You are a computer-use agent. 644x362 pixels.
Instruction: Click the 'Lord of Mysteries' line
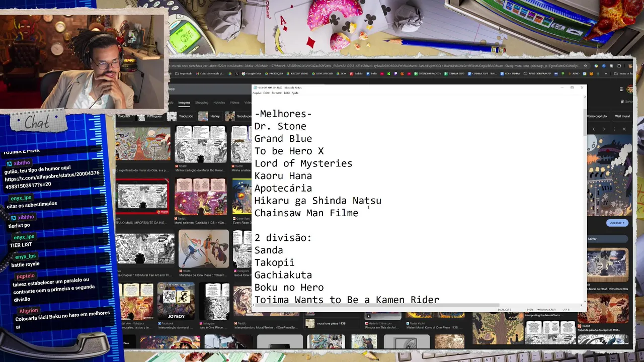[x=303, y=163]
